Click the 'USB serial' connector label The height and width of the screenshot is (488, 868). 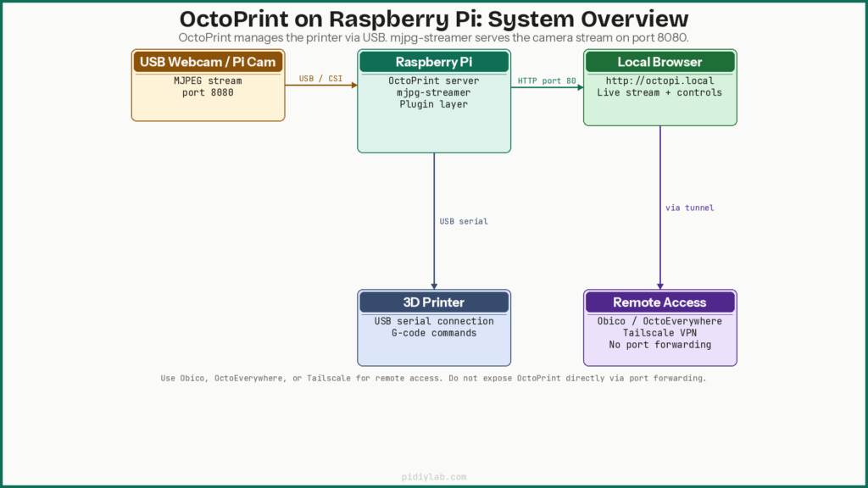pos(464,221)
